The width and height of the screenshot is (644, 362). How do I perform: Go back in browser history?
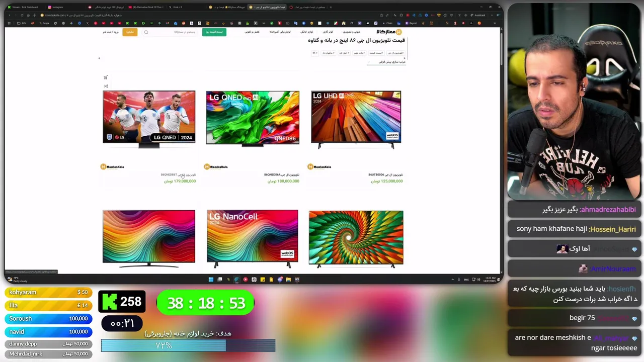(x=10, y=15)
